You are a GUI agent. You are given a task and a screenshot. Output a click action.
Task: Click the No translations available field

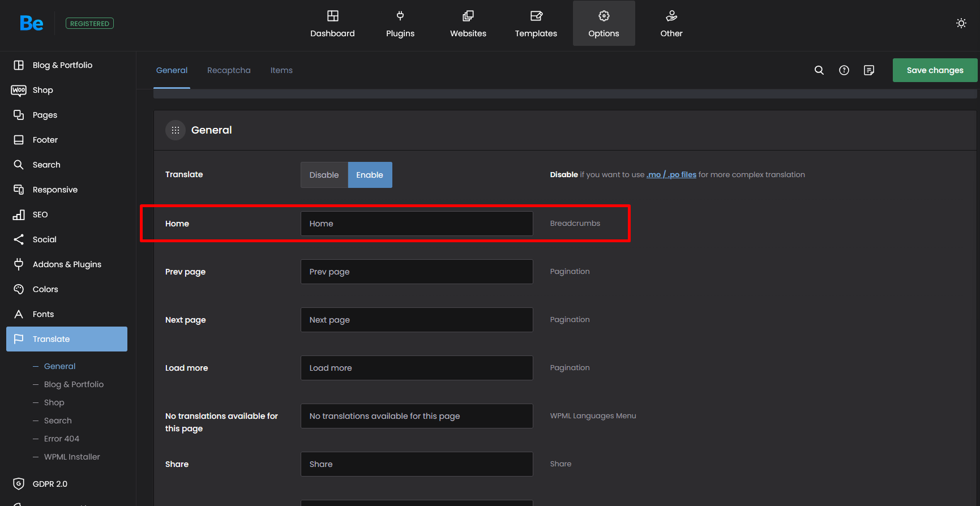point(417,416)
